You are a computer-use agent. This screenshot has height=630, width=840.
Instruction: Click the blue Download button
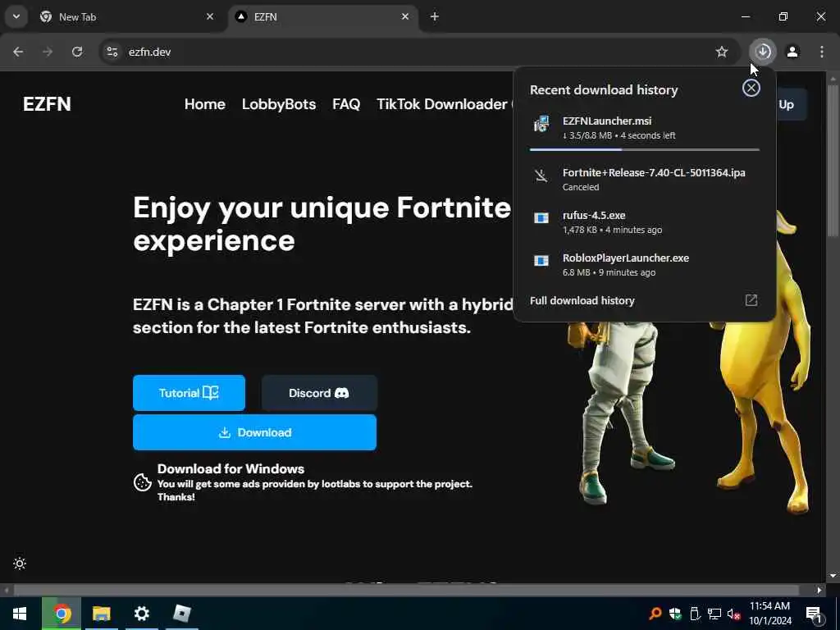(254, 432)
